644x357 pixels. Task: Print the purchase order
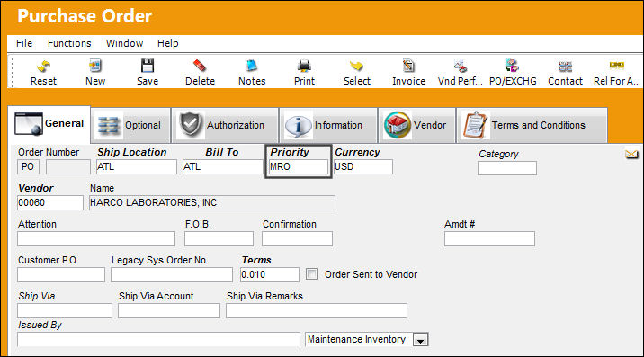tap(304, 66)
